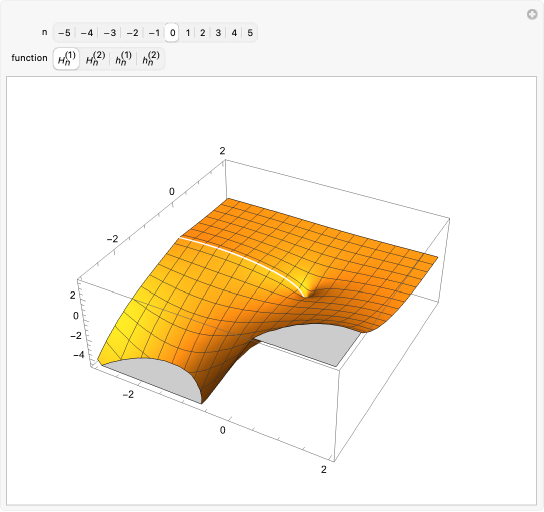Pick n value 3
Viewport: 544px width, 512px height.
[x=218, y=33]
